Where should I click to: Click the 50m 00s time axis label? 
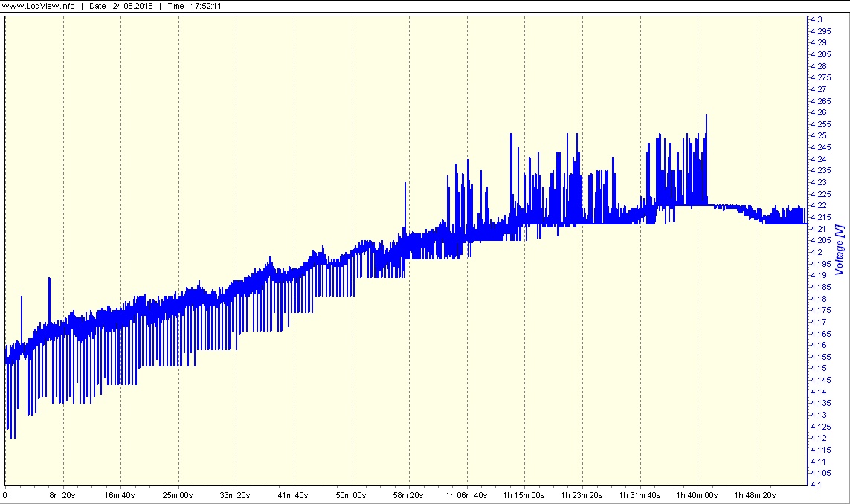352,494
